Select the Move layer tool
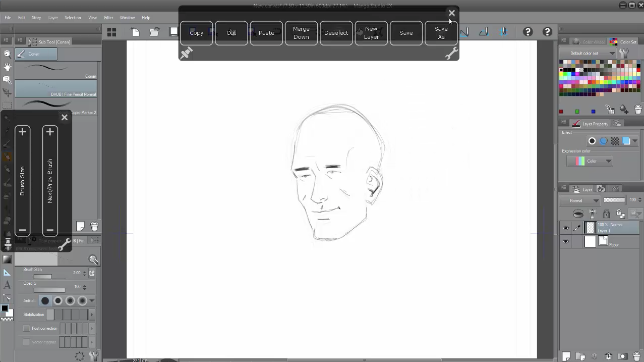Image resolution: width=644 pixels, height=362 pixels. [7, 93]
